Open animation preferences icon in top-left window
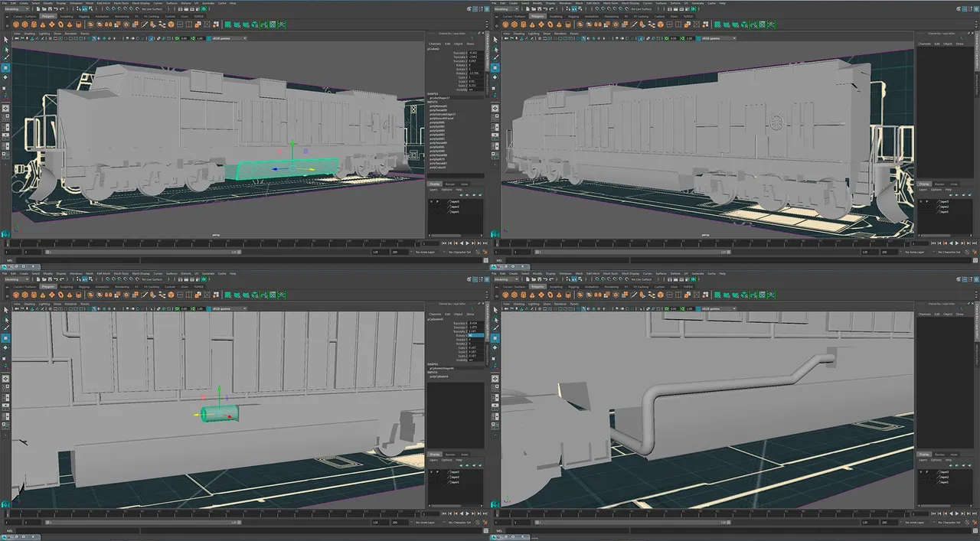The width and height of the screenshot is (980, 541). coord(485,252)
